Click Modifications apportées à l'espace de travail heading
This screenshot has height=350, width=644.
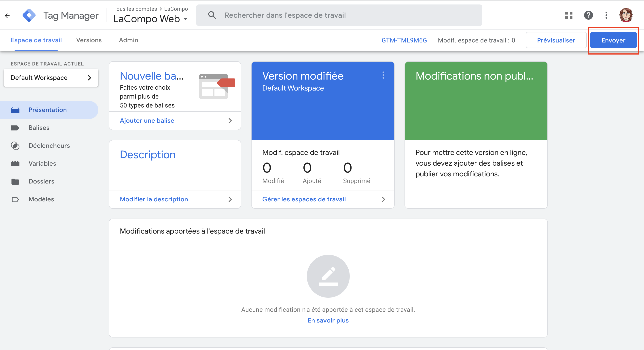[192, 231]
